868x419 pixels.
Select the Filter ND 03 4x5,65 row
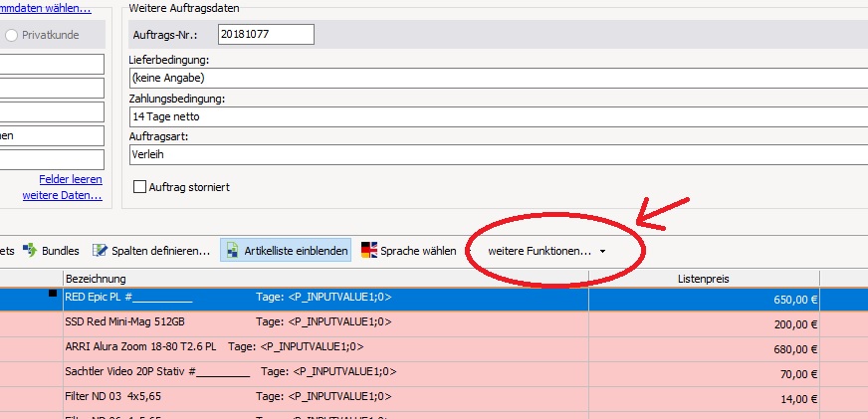[x=434, y=399]
